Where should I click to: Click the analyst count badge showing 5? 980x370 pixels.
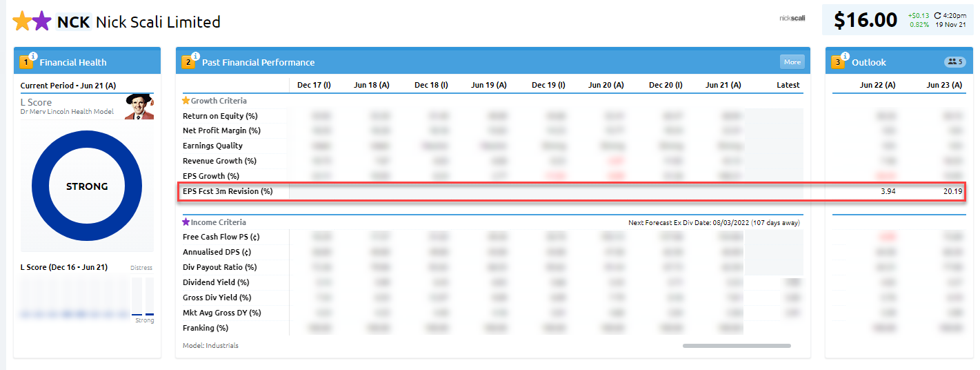(x=955, y=62)
